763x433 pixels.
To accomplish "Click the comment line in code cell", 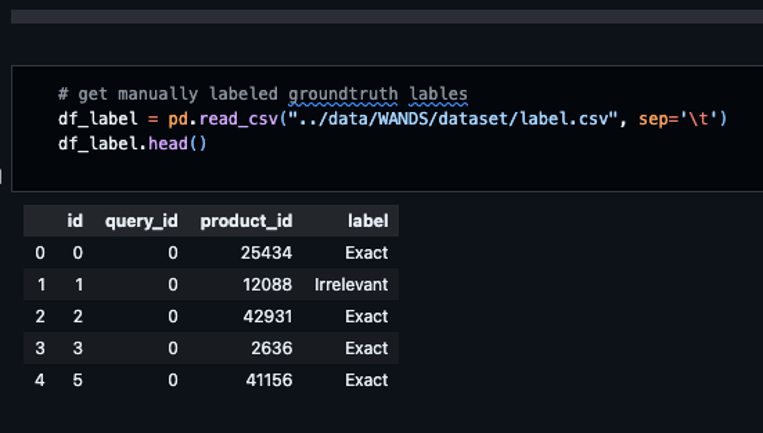I will [263, 94].
